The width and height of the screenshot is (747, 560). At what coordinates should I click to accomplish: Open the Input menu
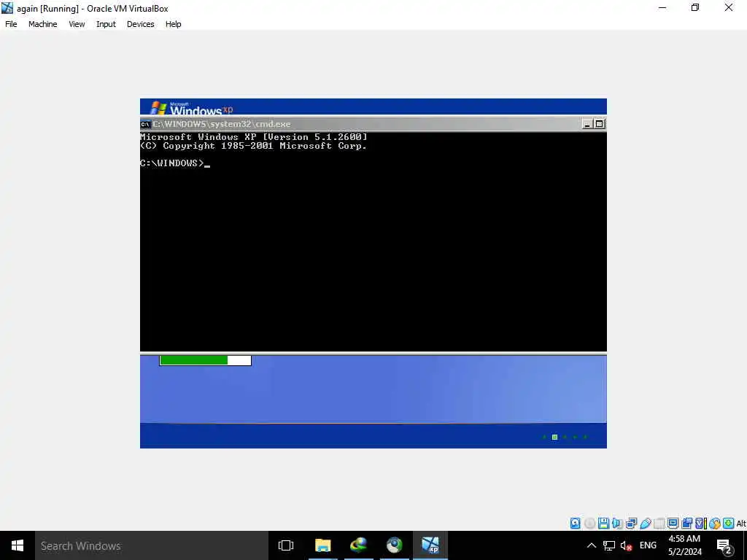click(x=106, y=24)
